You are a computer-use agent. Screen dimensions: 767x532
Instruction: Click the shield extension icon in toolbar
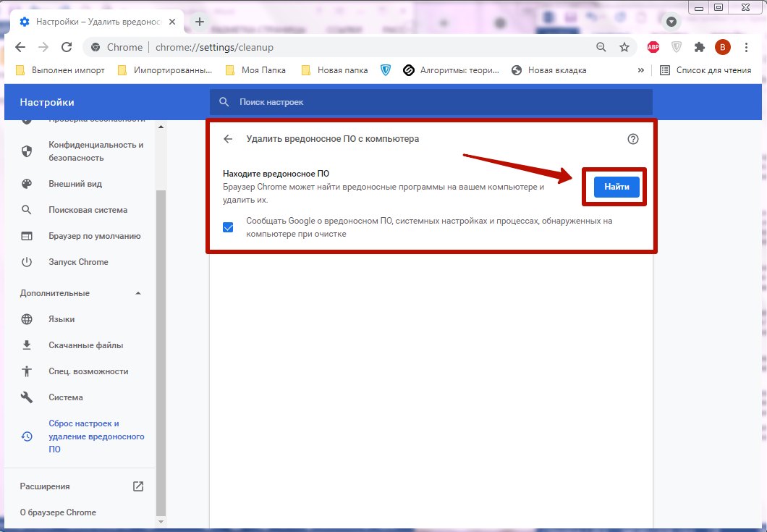(x=676, y=47)
